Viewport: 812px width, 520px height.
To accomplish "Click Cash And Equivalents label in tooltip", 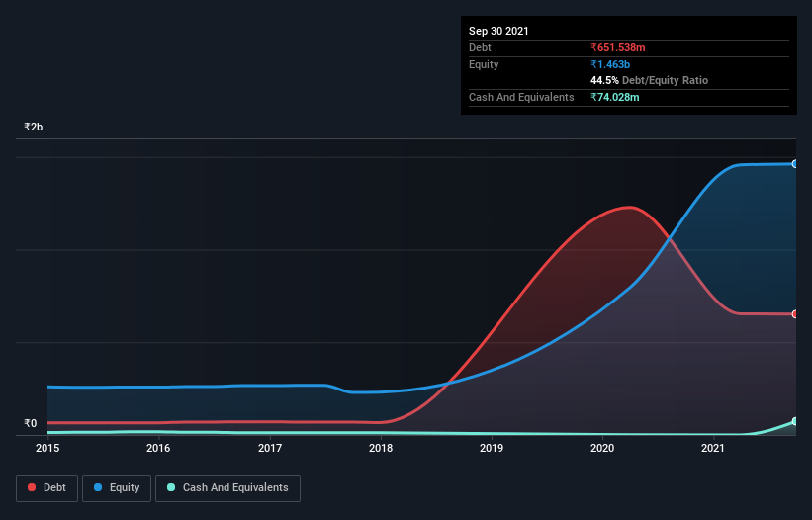I will [521, 97].
